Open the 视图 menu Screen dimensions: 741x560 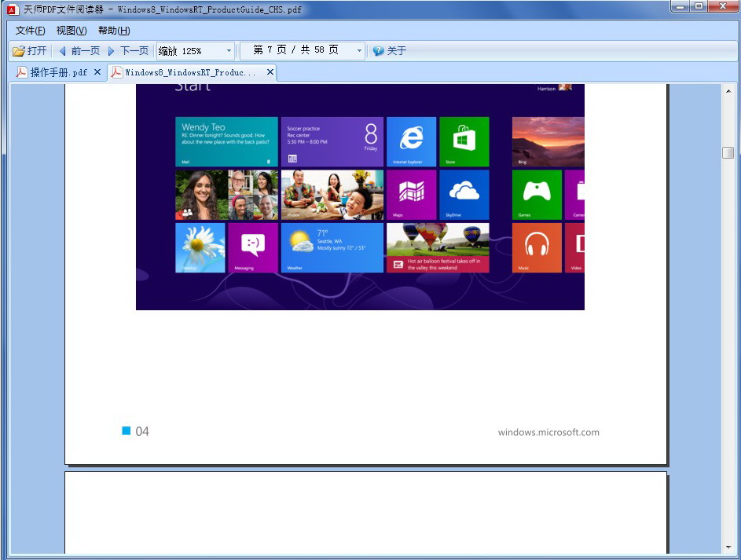pos(72,31)
